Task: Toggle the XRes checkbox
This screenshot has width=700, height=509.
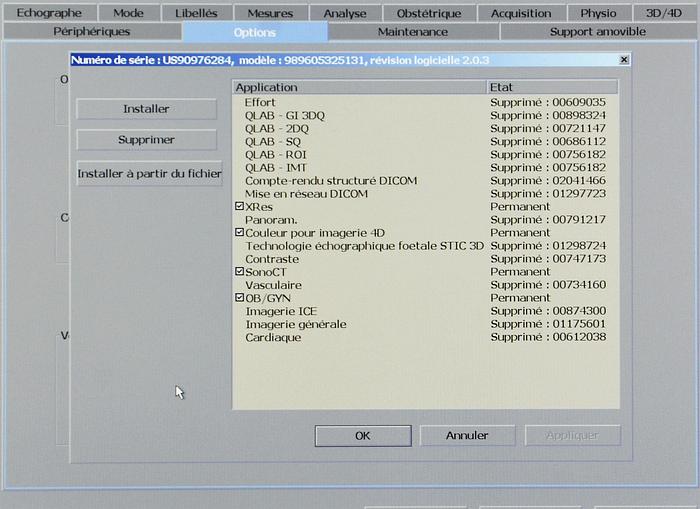Action: pyautogui.click(x=239, y=206)
